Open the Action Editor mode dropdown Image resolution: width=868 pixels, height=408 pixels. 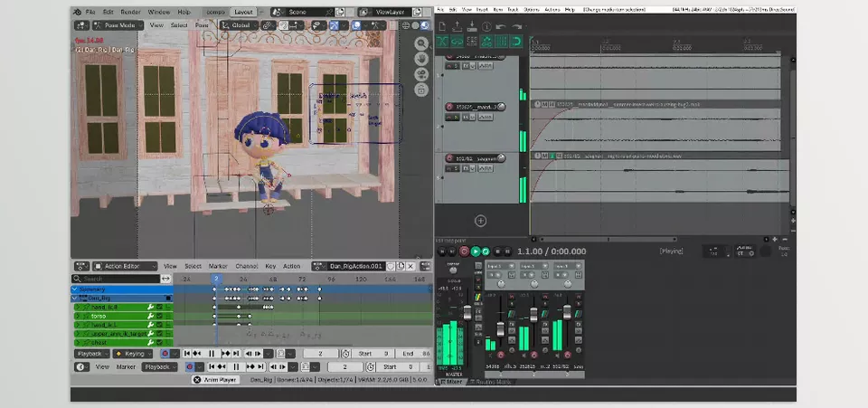pos(125,266)
